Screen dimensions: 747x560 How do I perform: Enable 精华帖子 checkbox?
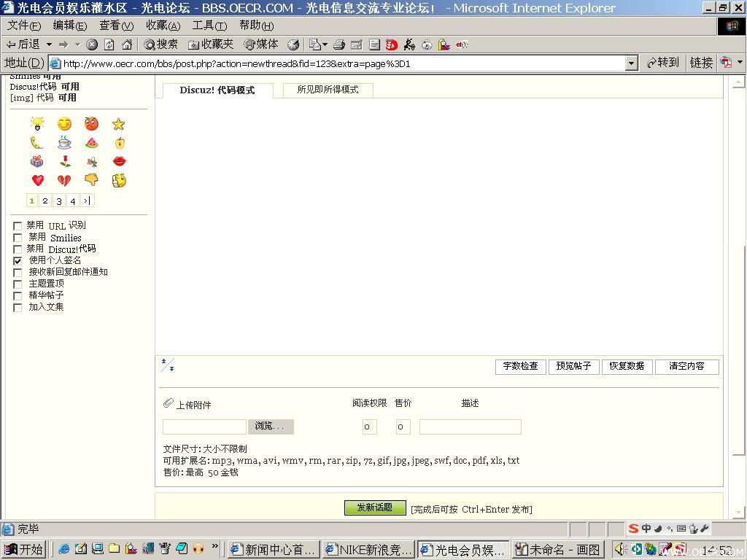tap(18, 296)
